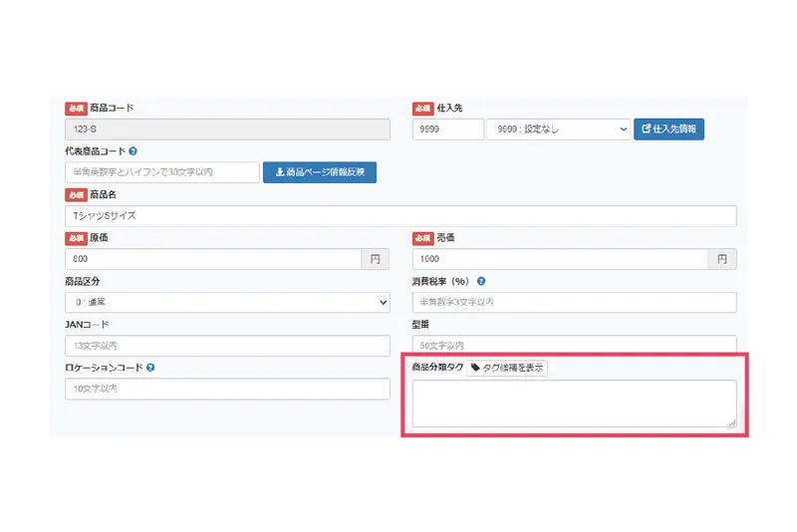The width and height of the screenshot is (797, 532).
Task: Click help icon beside 消費税率 (%)
Action: point(481,281)
